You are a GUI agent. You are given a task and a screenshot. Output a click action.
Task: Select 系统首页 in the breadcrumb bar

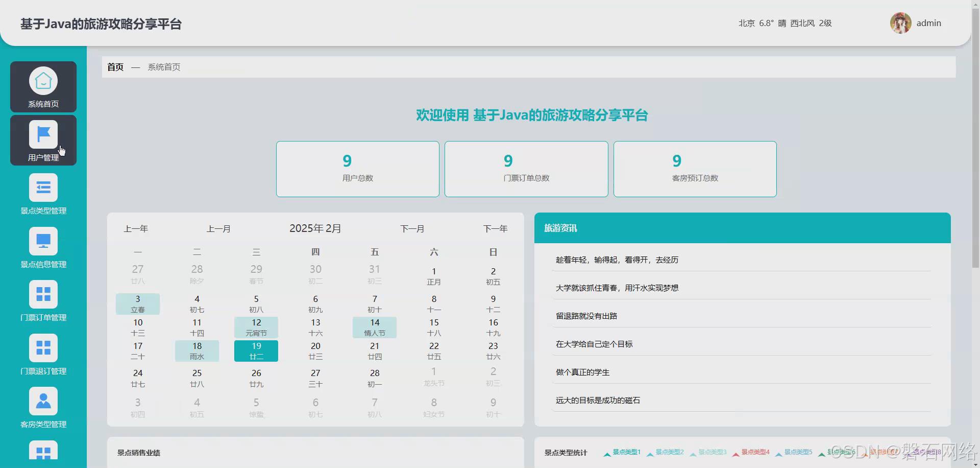[163, 67]
